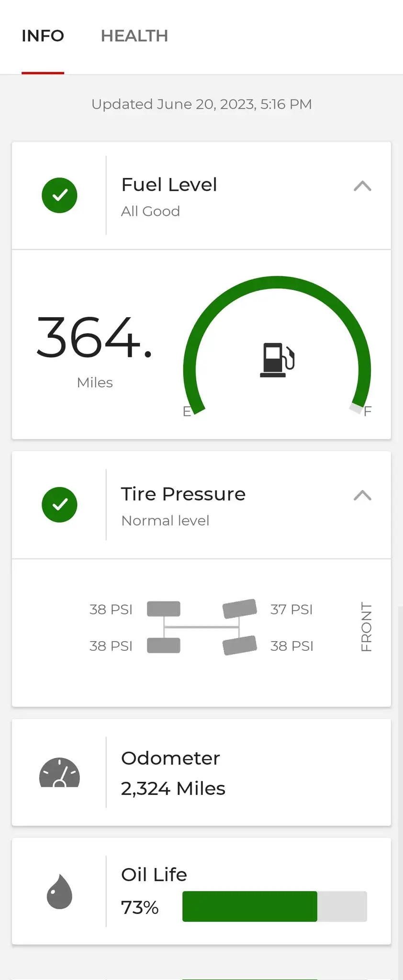Click the Oil Life progress bar
403x980 pixels.
pos(274,906)
